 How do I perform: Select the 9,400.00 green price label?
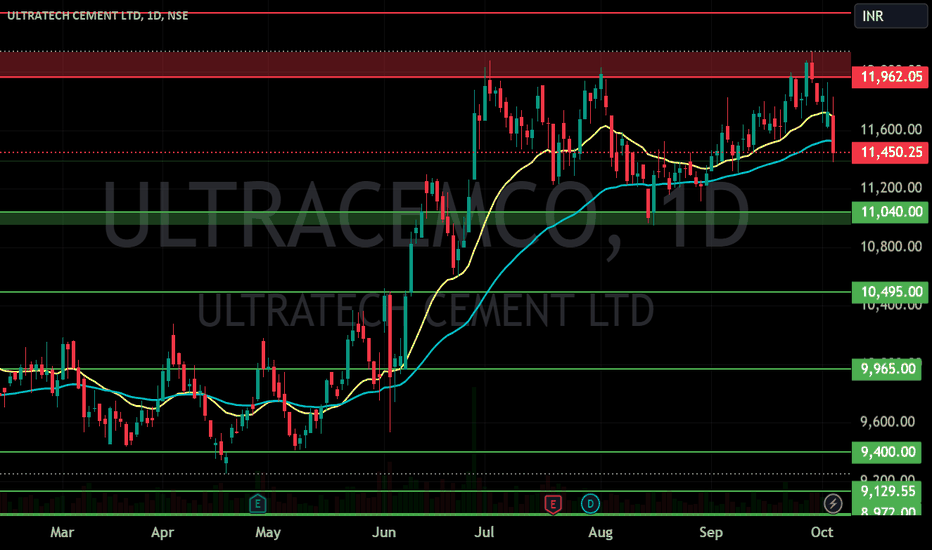pos(887,452)
